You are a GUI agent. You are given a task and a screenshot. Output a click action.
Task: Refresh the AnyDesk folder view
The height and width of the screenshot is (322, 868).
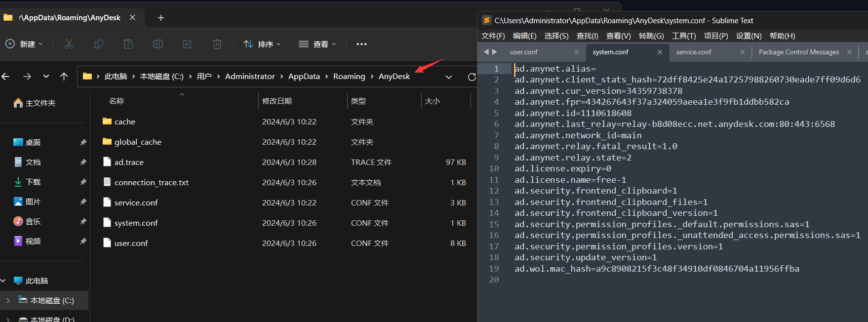pyautogui.click(x=472, y=77)
